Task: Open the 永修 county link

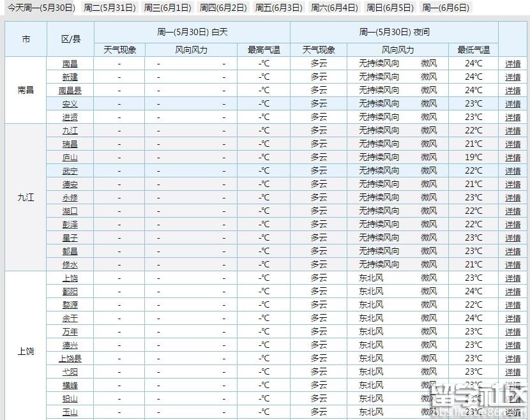Action: tap(70, 198)
